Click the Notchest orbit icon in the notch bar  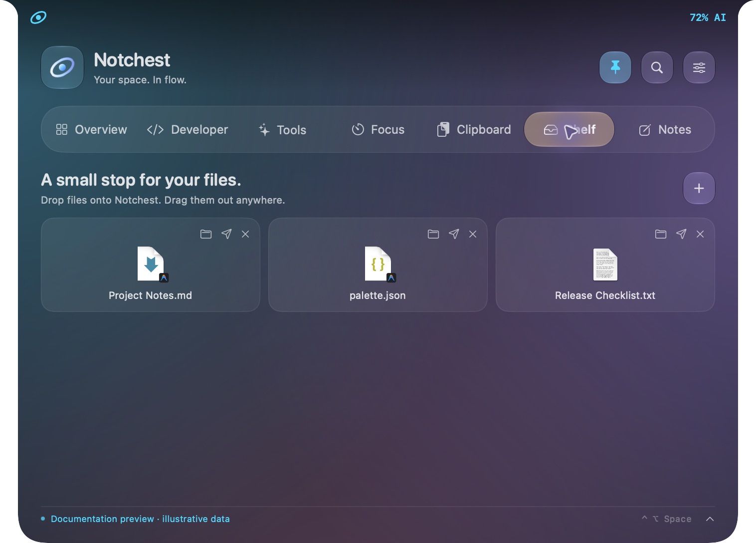click(38, 17)
